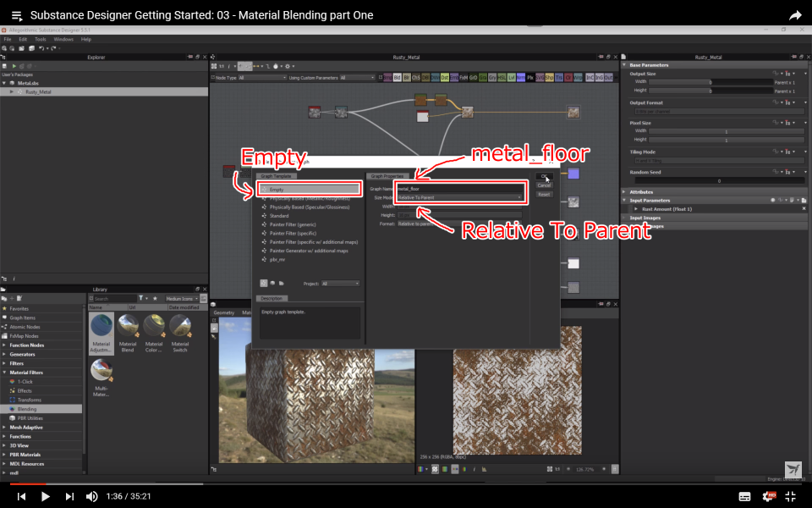Choose Painter Filter (generic) template
This screenshot has width=812, height=508.
pyautogui.click(x=293, y=224)
